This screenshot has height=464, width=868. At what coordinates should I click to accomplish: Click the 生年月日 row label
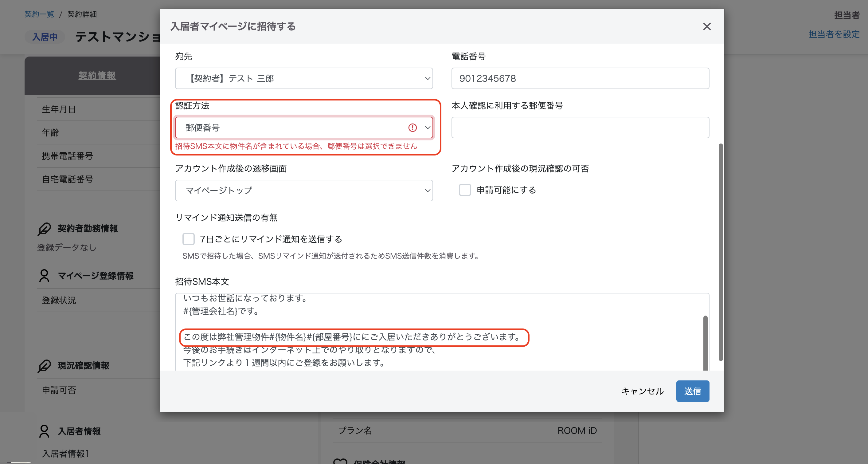[x=59, y=109]
